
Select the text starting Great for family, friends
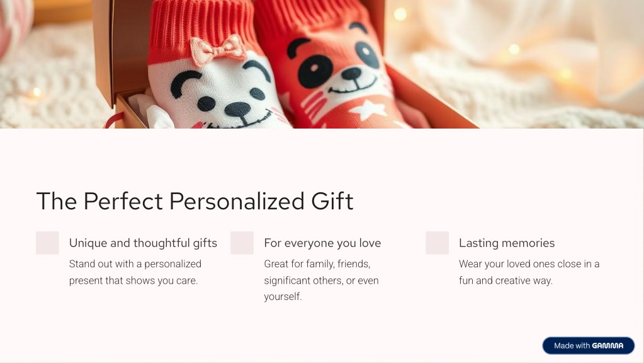[321, 280]
